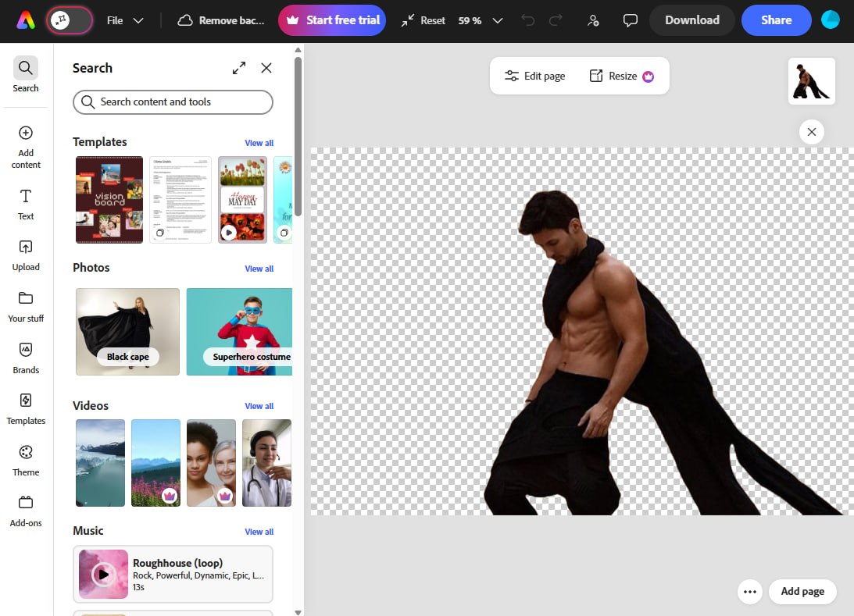Toggle the switch beside the Adobe logo
Viewport: 854px width, 616px height.
[70, 21]
